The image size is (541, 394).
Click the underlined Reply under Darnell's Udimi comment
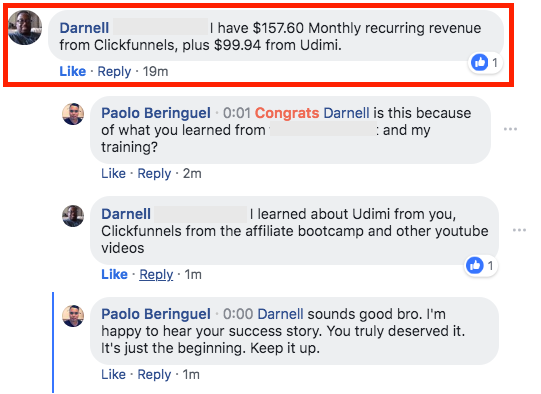pyautogui.click(x=156, y=274)
